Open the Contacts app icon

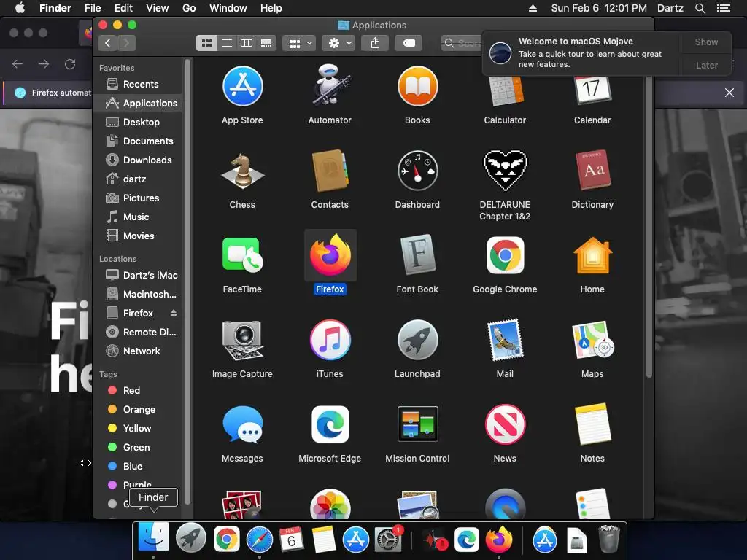coord(330,171)
